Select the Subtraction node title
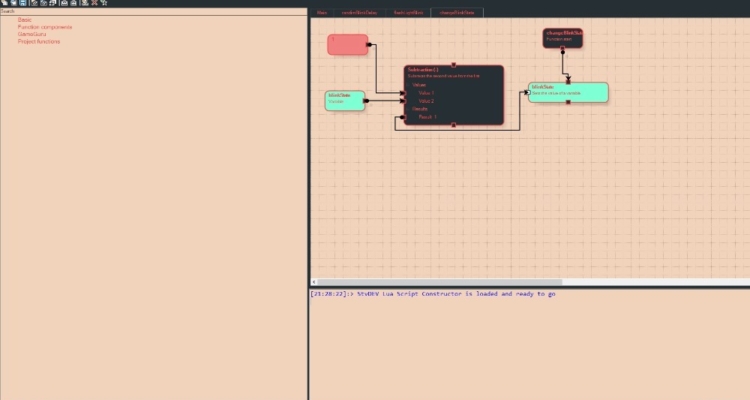The width and height of the screenshot is (750, 400). tap(423, 70)
